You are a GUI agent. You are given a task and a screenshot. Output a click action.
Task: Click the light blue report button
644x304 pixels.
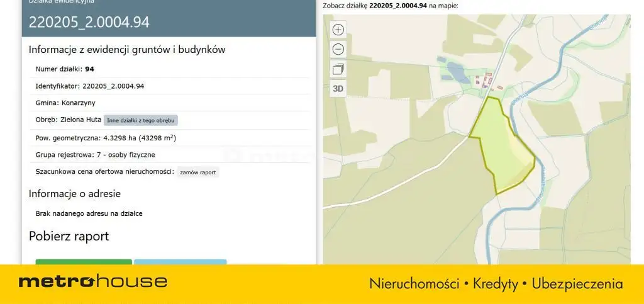coord(180,262)
